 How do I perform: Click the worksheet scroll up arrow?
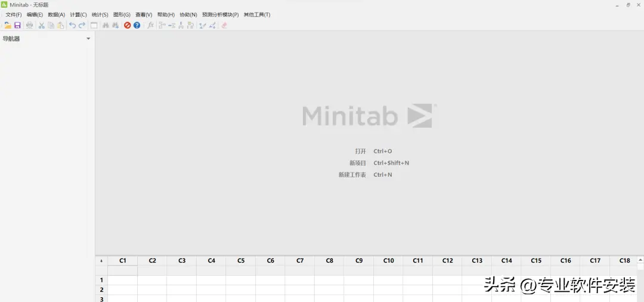coord(640,260)
